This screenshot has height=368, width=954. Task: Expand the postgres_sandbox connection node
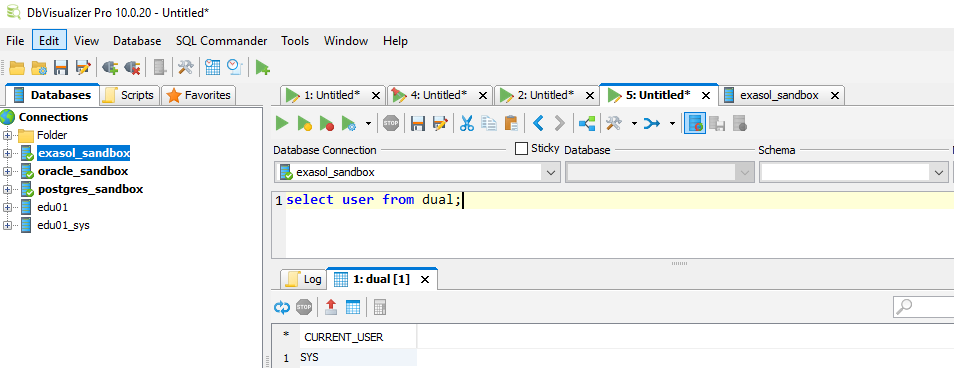7,189
